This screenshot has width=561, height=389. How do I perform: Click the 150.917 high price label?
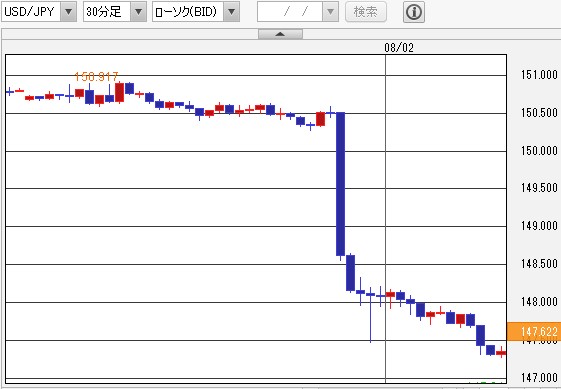tap(96, 77)
